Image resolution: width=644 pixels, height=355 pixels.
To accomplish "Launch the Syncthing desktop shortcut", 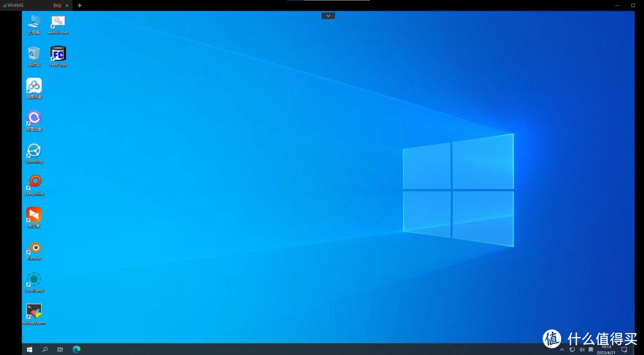I will click(x=34, y=153).
